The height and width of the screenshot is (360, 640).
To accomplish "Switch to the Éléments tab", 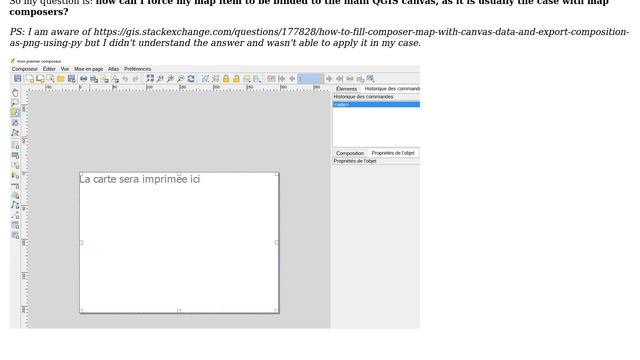I will (x=346, y=89).
